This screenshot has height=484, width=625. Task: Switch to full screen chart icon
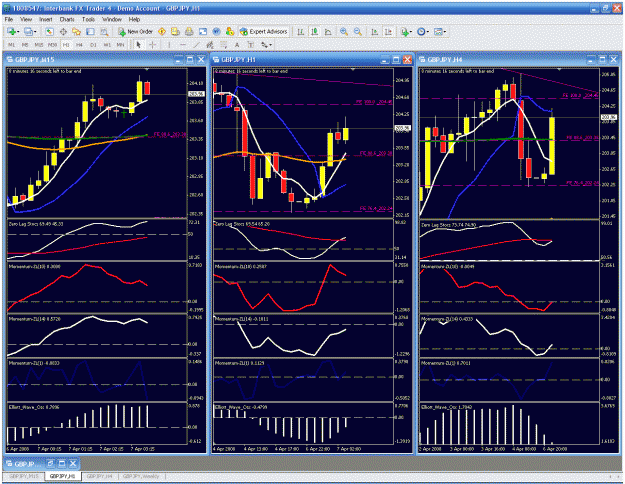203,31
